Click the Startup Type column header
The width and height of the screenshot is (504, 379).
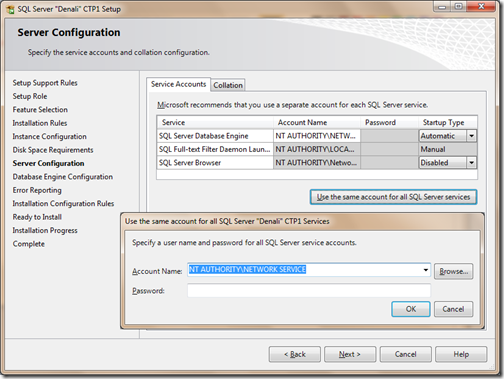(x=448, y=122)
